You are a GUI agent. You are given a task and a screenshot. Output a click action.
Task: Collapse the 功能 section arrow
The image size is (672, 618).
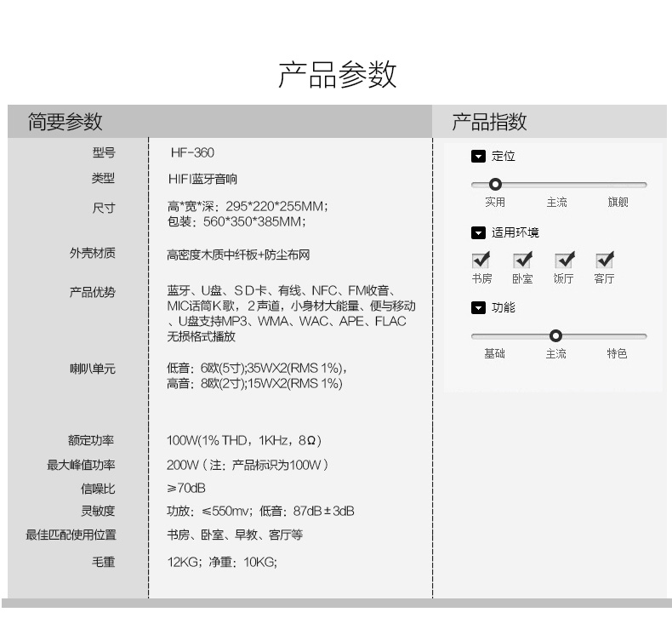point(478,307)
